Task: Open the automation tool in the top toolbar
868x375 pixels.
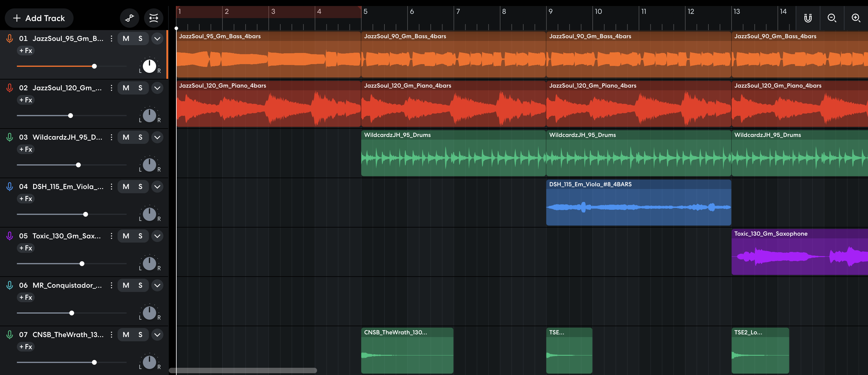Action: [130, 18]
